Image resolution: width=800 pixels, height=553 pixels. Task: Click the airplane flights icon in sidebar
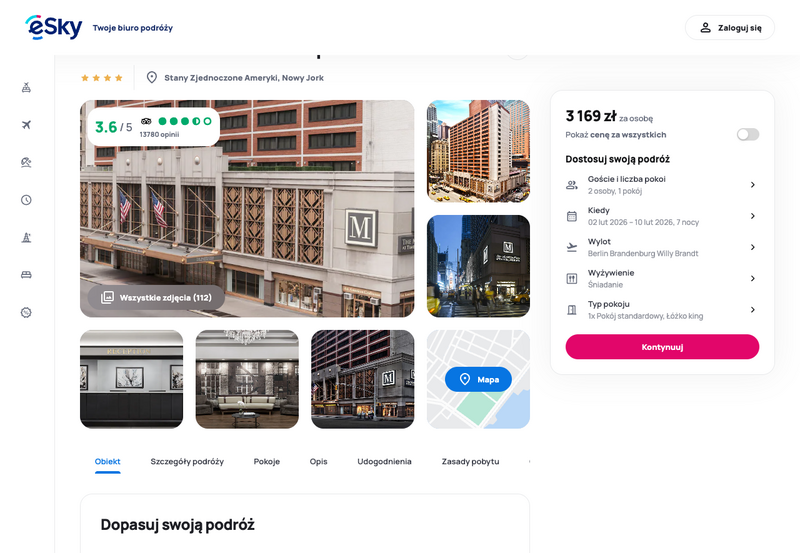pos(27,125)
